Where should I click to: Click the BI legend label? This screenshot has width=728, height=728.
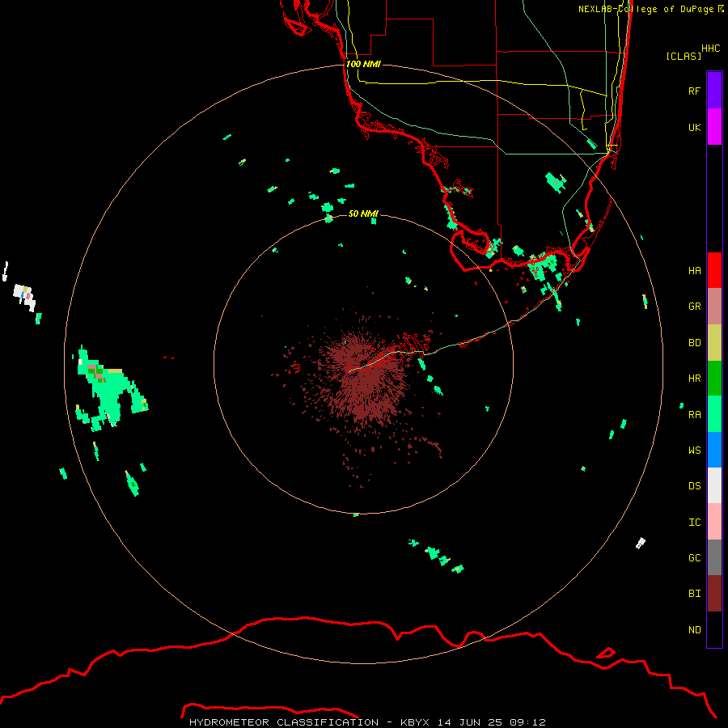(x=694, y=594)
